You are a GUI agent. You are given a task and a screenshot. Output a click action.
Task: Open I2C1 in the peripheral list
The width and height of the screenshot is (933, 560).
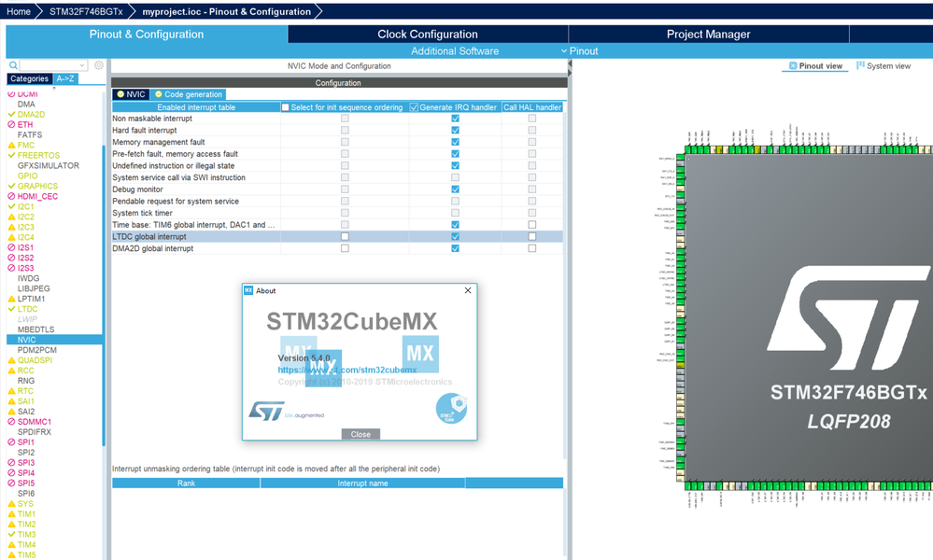25,207
